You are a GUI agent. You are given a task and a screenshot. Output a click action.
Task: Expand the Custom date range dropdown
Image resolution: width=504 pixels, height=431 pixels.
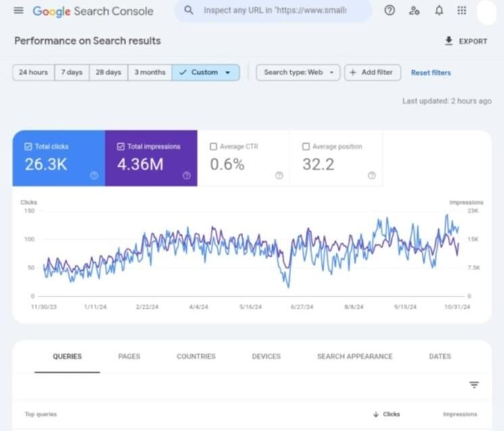point(206,72)
